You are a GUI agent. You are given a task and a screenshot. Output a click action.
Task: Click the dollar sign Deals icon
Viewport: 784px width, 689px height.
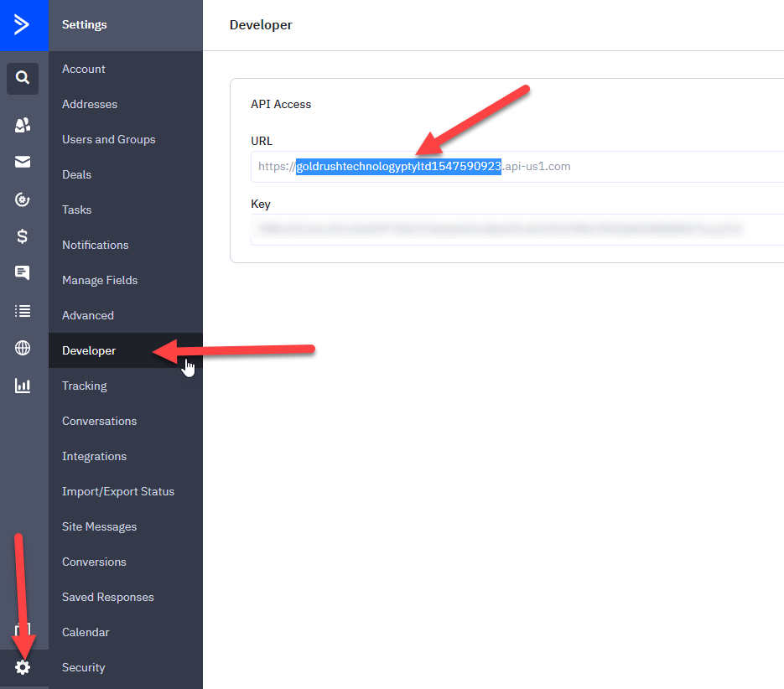point(23,236)
